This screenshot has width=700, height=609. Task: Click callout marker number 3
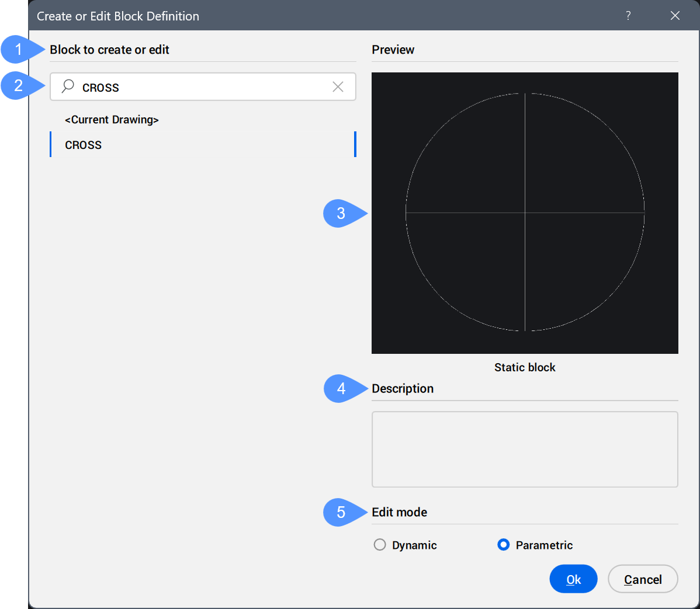coord(341,214)
